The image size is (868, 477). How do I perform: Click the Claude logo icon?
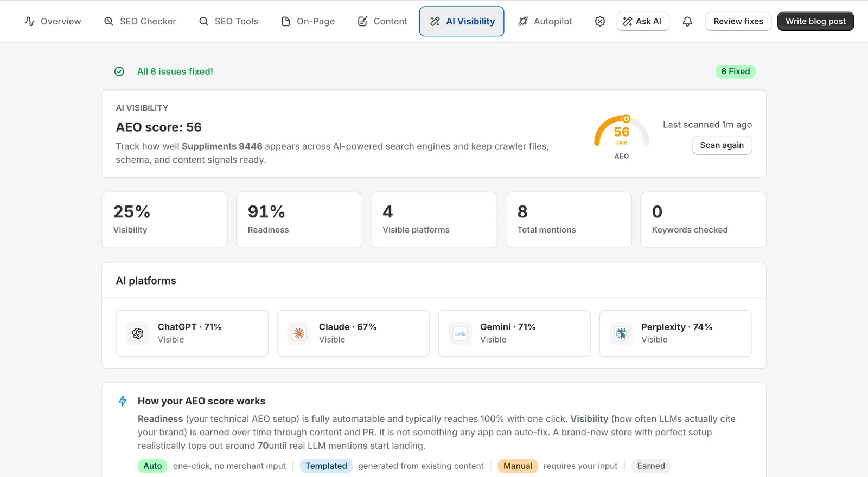click(x=299, y=333)
